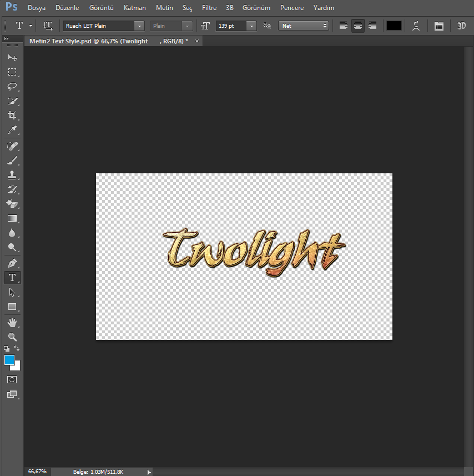Toggle the Character and Paragraph panels
This screenshot has width=474, height=476.
click(x=439, y=26)
